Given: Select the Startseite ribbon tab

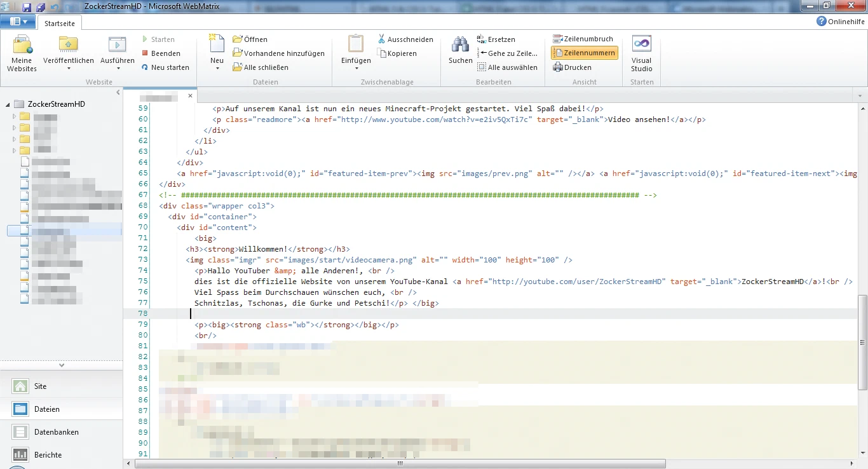Looking at the screenshot, I should [60, 23].
